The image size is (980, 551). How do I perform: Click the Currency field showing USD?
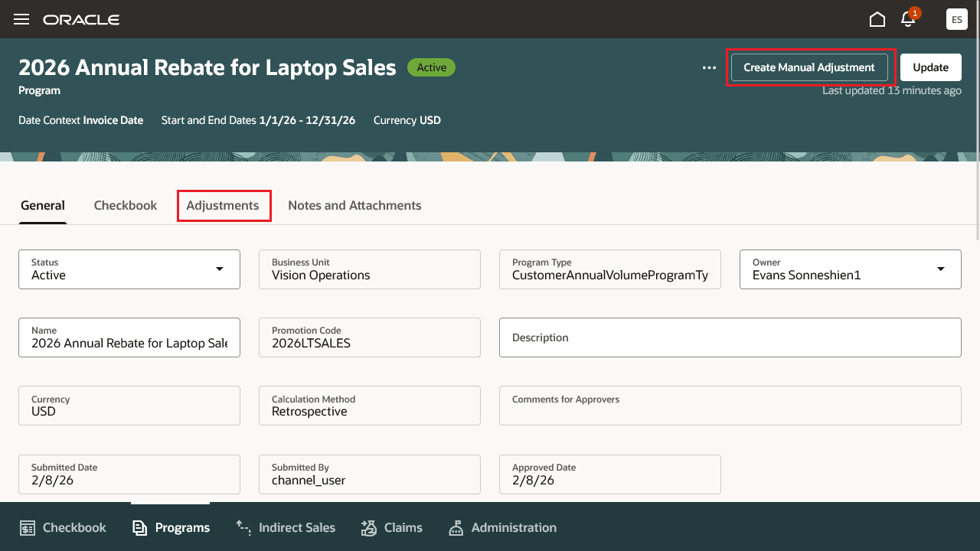(129, 406)
